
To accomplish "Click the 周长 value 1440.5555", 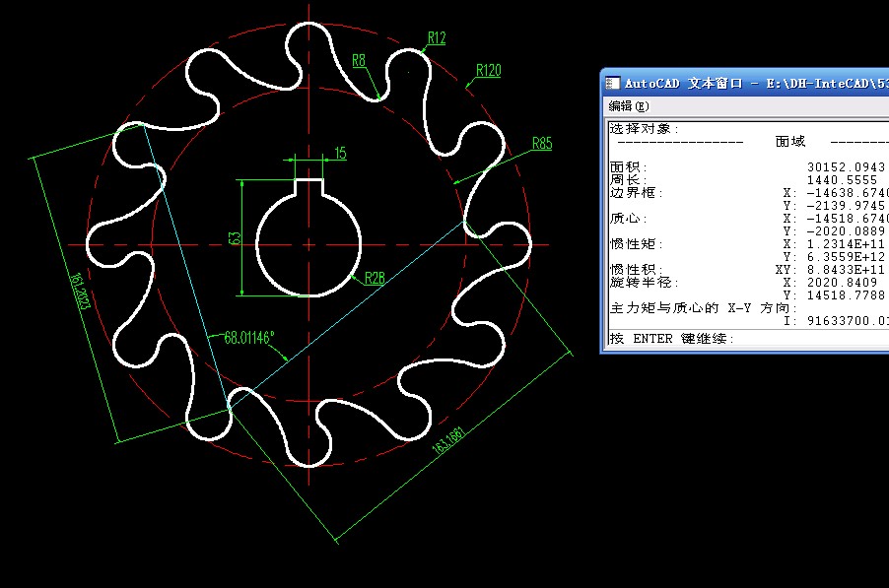I will click(x=842, y=180).
